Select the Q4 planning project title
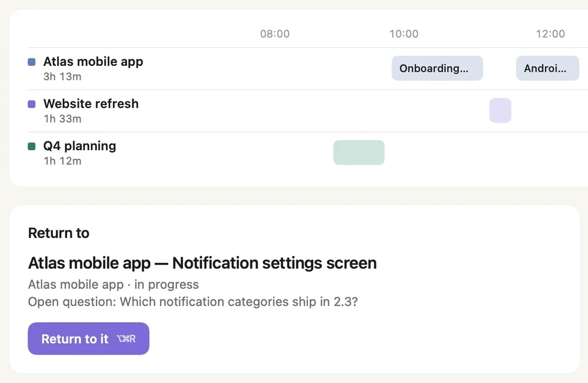Image resolution: width=588 pixels, height=383 pixels. coord(79,146)
